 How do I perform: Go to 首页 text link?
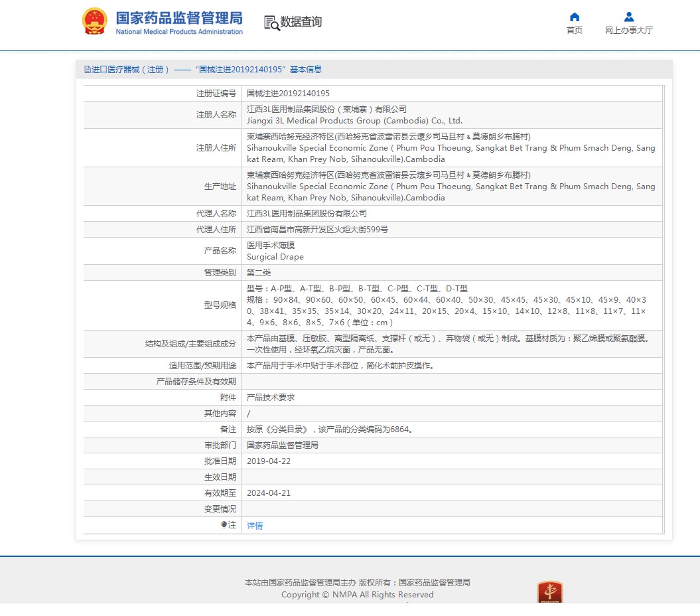point(575,30)
